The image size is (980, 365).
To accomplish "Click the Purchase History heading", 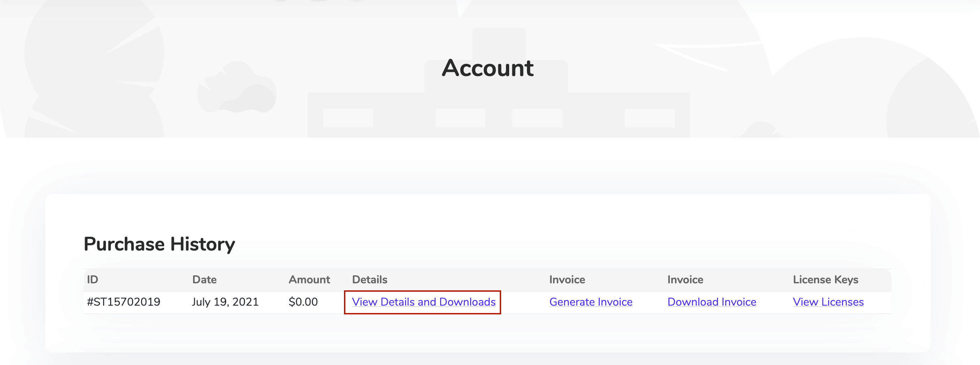I will (x=159, y=244).
